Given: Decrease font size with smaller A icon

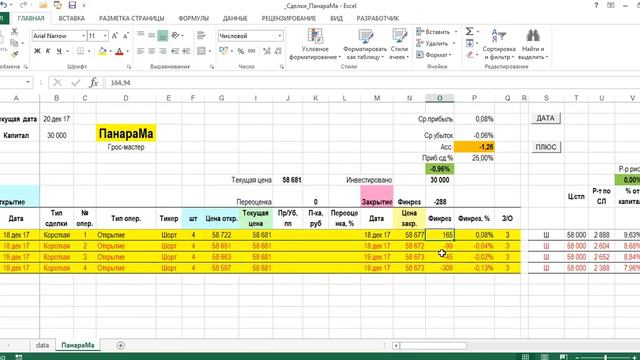Looking at the screenshot, I should [126, 36].
